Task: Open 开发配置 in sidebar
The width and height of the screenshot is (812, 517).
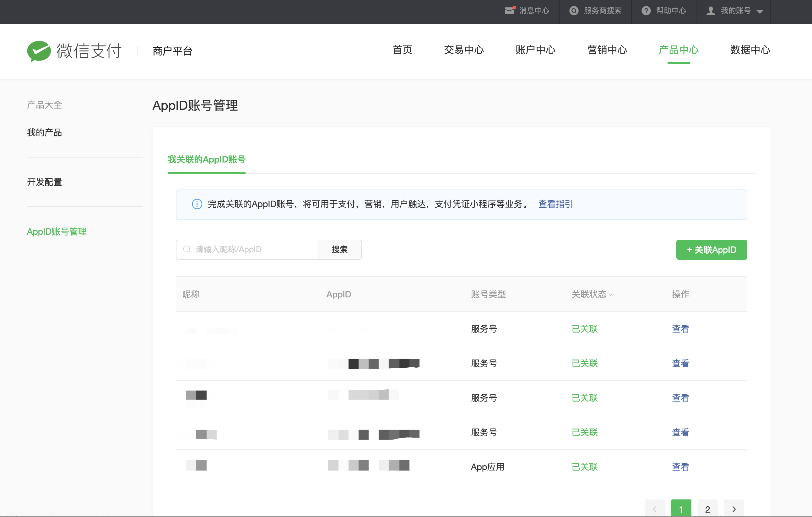Action: (x=45, y=182)
